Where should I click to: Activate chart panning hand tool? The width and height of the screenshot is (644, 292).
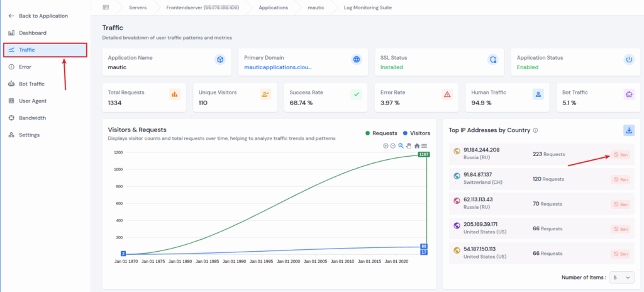coord(409,145)
